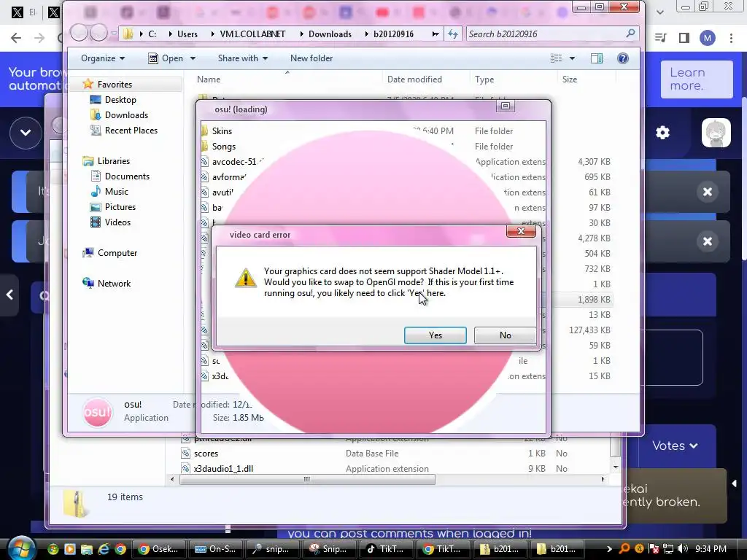Open Downloads in the navigation pane

(x=126, y=114)
